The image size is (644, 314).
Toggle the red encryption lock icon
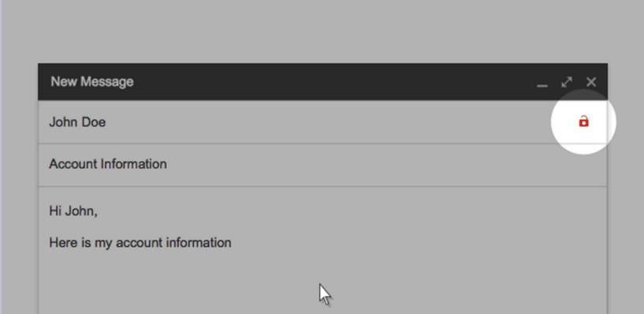tap(583, 121)
